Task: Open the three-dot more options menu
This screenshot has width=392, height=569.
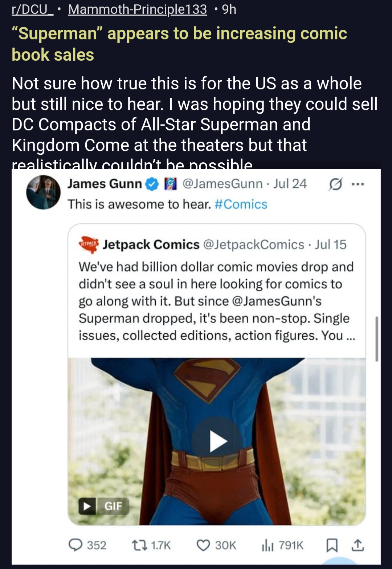Action: 358,184
